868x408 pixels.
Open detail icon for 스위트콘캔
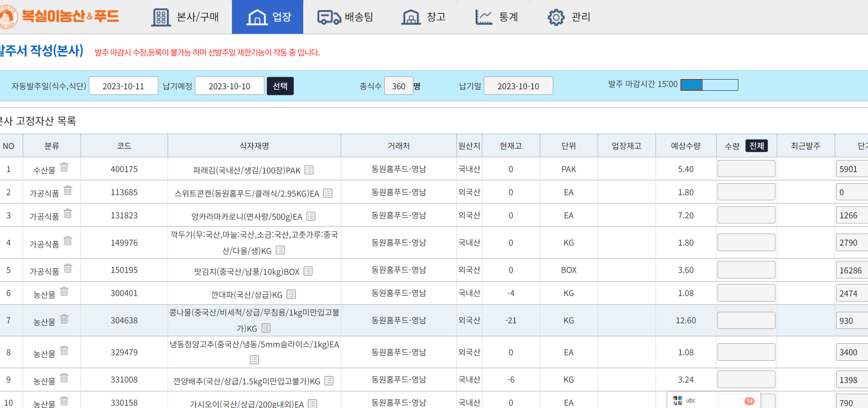tap(328, 193)
